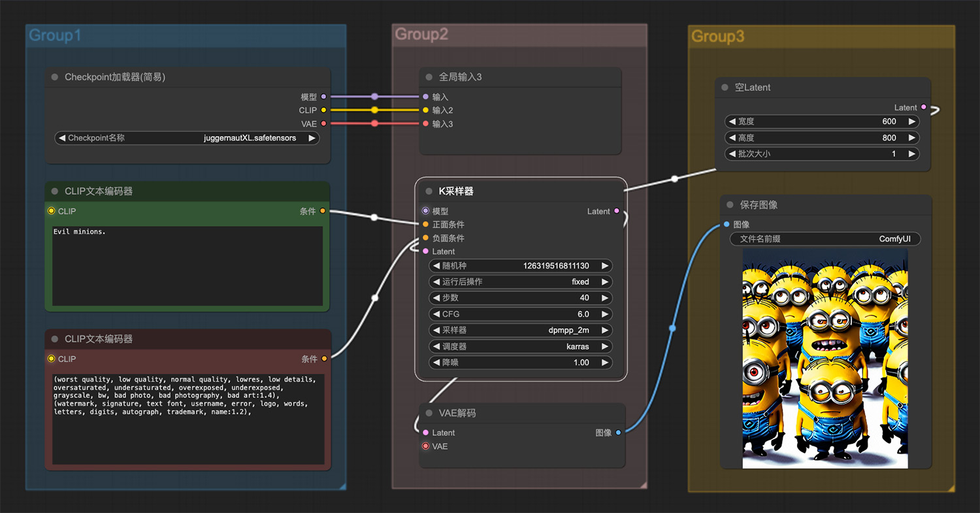Click the 输入2 socket on 全局输入3
The image size is (980, 513).
(x=426, y=110)
